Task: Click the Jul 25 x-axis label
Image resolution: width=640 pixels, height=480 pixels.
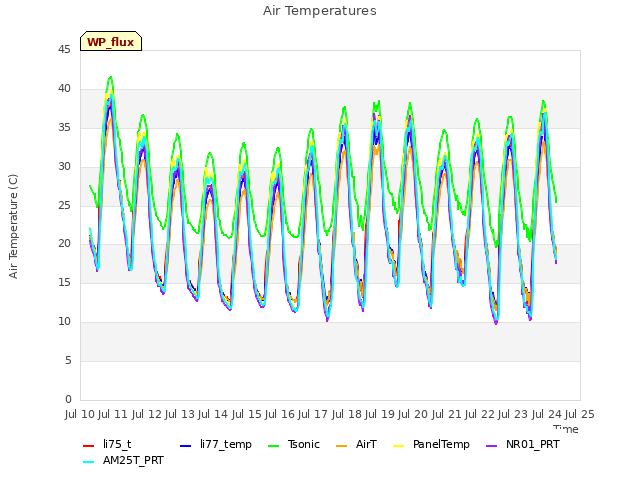Action: pos(580,415)
